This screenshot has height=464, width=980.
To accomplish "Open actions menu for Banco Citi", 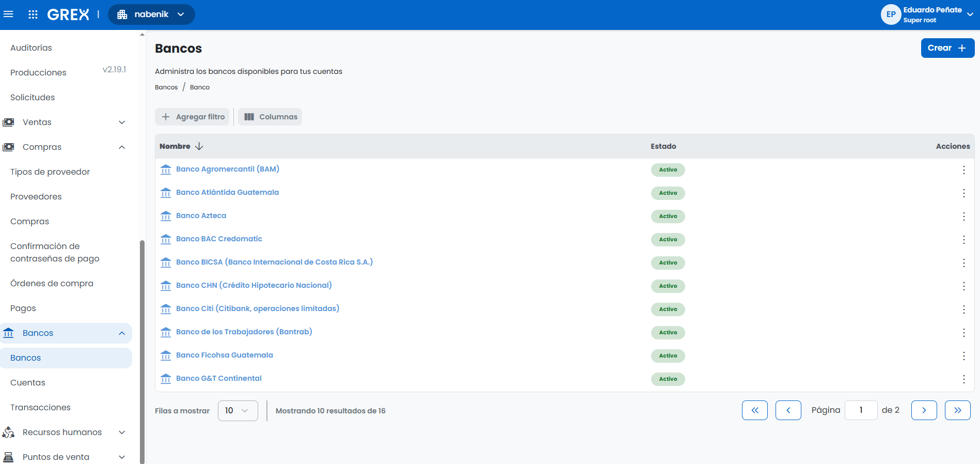I will point(963,310).
